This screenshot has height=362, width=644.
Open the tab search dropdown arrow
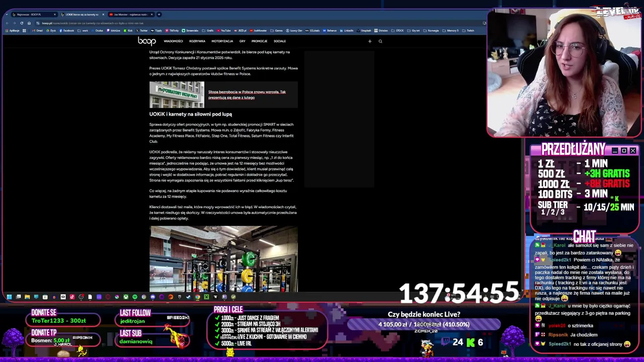[7, 15]
